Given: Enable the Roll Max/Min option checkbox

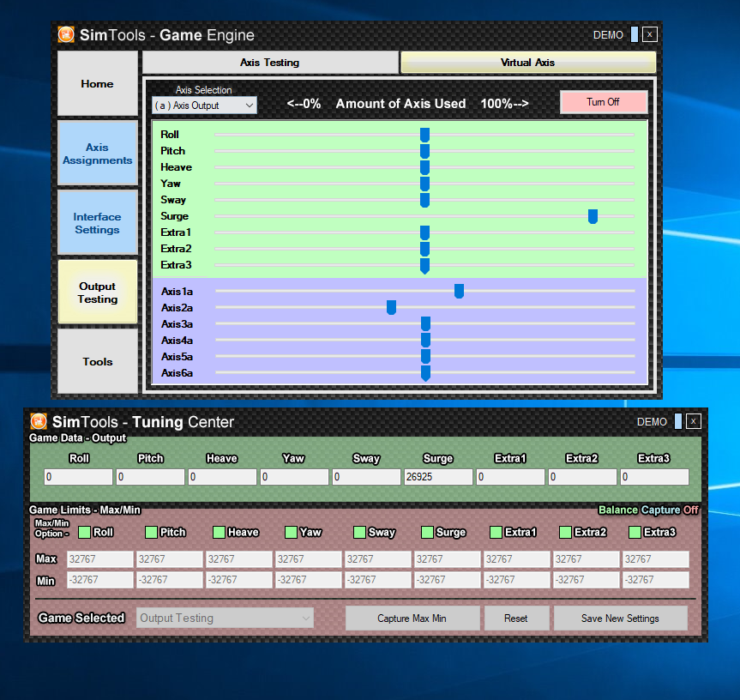Looking at the screenshot, I should (x=84, y=532).
